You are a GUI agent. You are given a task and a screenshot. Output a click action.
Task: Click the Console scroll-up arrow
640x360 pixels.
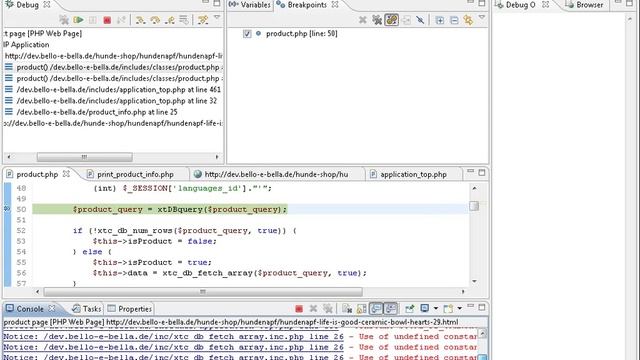point(483,334)
